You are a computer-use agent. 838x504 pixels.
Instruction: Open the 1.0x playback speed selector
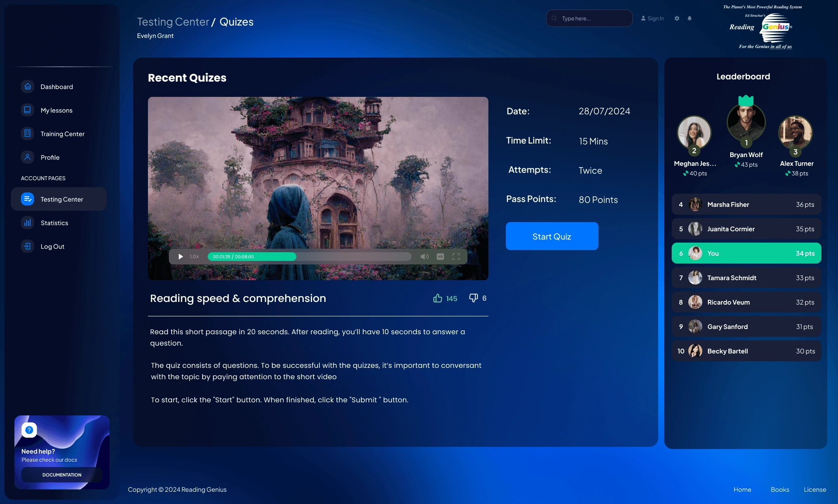pos(194,257)
